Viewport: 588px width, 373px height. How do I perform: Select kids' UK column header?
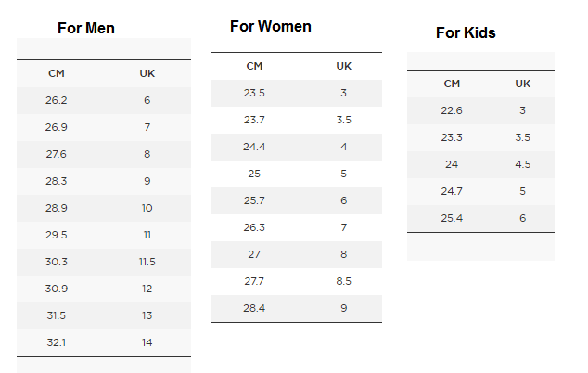click(x=523, y=84)
